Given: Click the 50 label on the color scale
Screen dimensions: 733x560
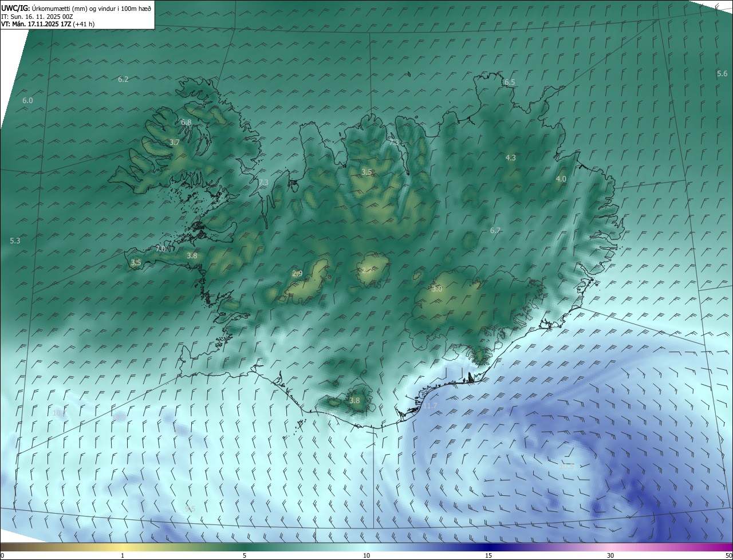Looking at the screenshot, I should click(728, 555).
